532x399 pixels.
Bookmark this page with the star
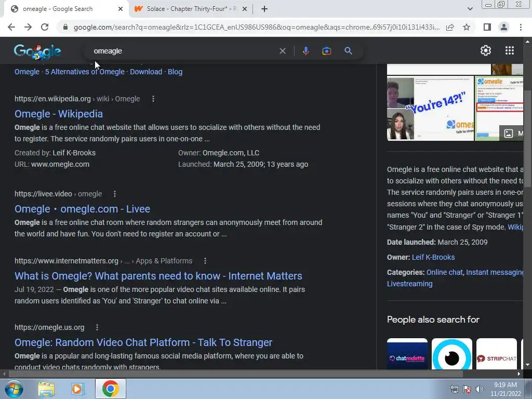467,27
